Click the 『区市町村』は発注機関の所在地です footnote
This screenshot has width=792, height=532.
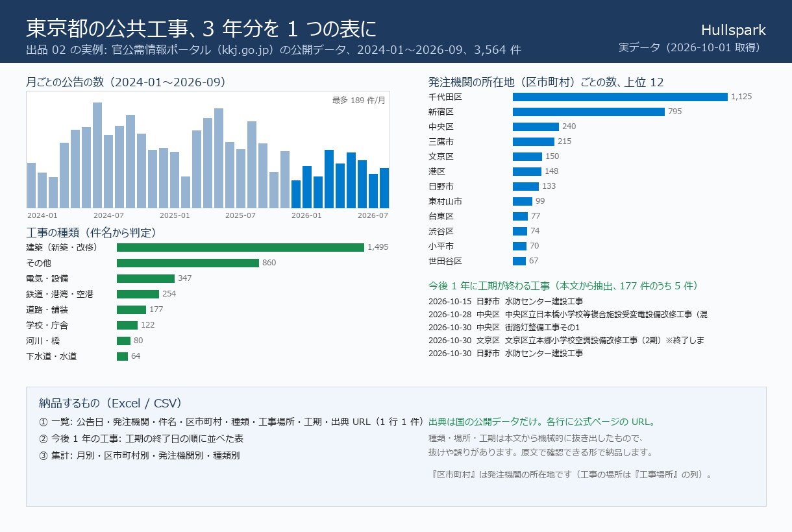(x=573, y=474)
